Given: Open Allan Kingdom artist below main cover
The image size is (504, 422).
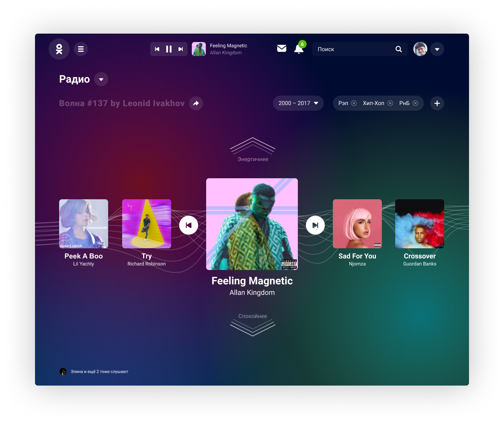Looking at the screenshot, I should pyautogui.click(x=252, y=292).
